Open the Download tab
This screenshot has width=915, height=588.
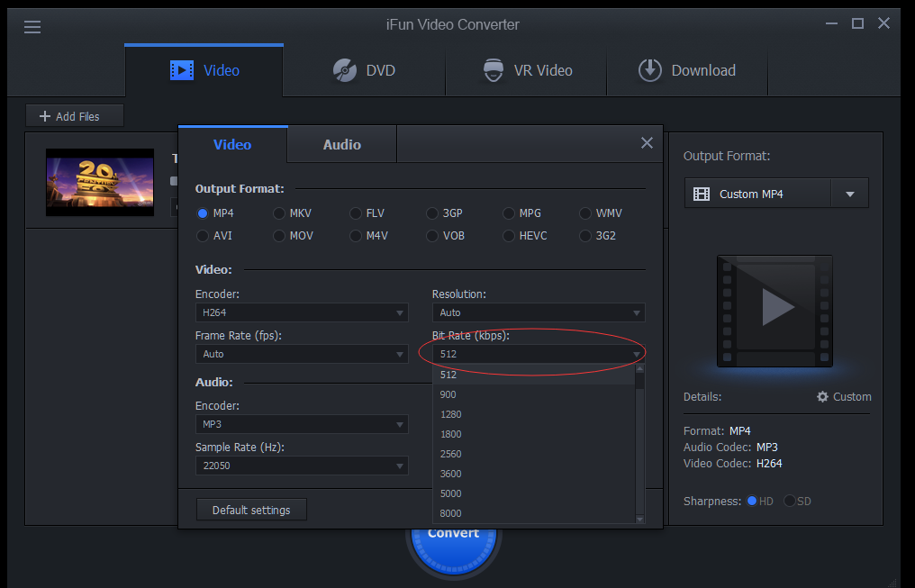pos(687,70)
